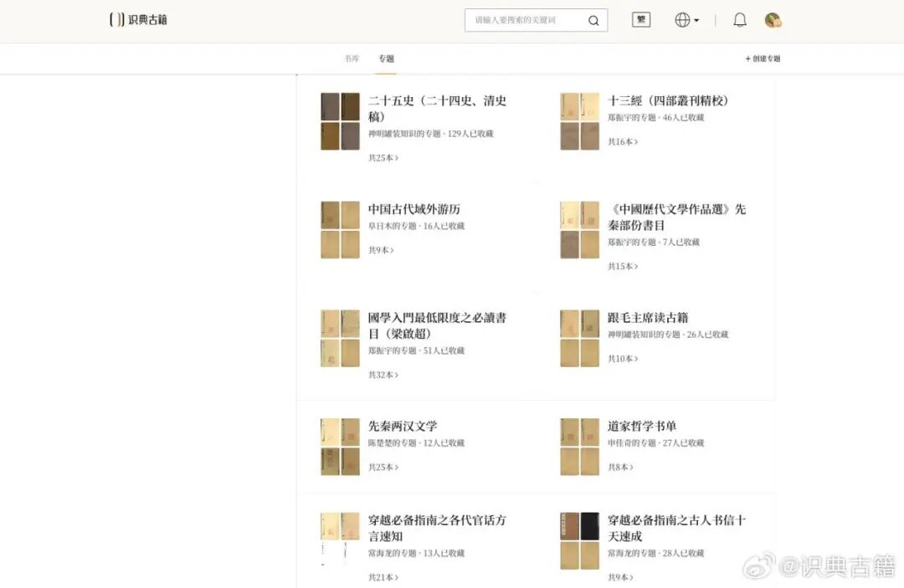Click the 先秦两汉文学 cover thumbnail
Image resolution: width=904 pixels, height=588 pixels.
tap(340, 447)
